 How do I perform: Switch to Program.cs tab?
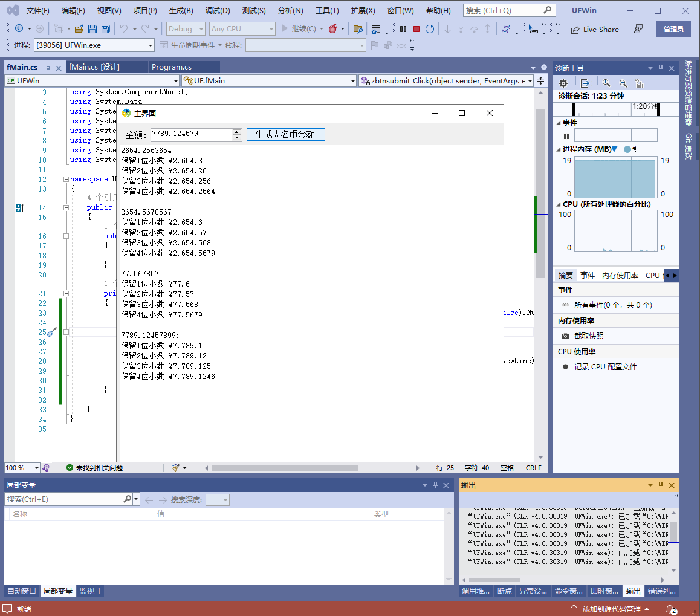172,67
